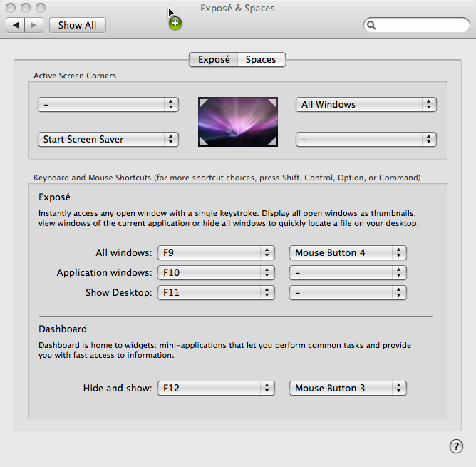The height and width of the screenshot is (467, 476).
Task: Click the red close window button
Action: click(x=11, y=8)
